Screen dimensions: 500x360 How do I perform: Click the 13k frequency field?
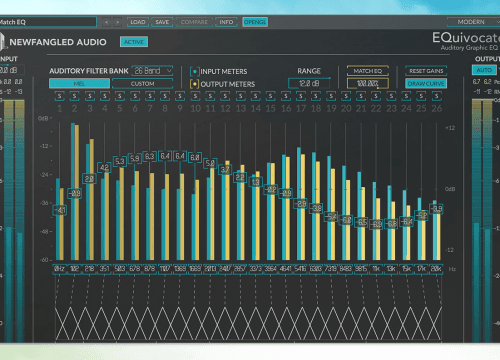coord(391,269)
